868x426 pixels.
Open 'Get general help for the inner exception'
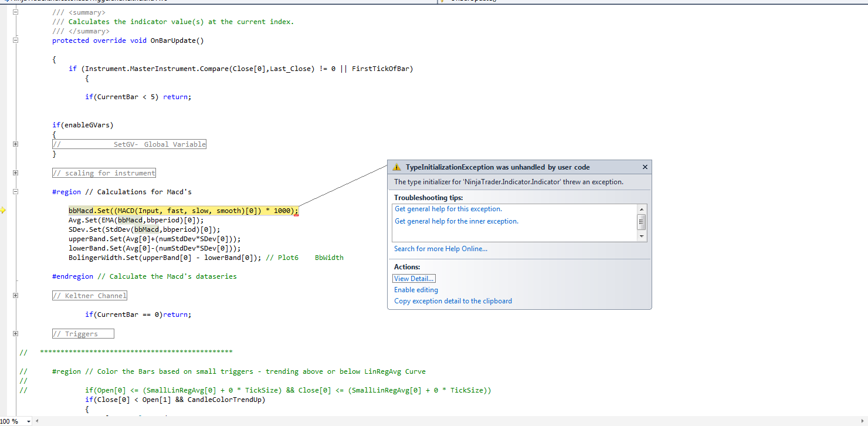[x=456, y=221]
